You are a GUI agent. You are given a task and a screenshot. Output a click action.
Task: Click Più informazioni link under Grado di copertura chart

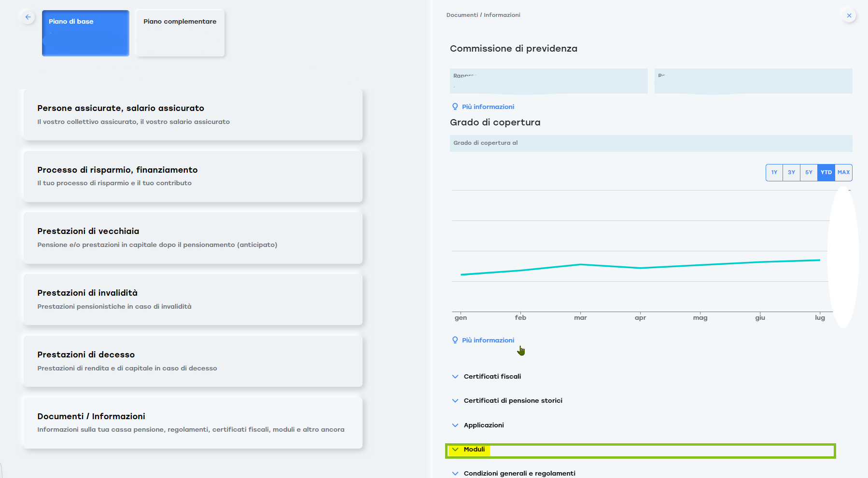[x=488, y=340]
